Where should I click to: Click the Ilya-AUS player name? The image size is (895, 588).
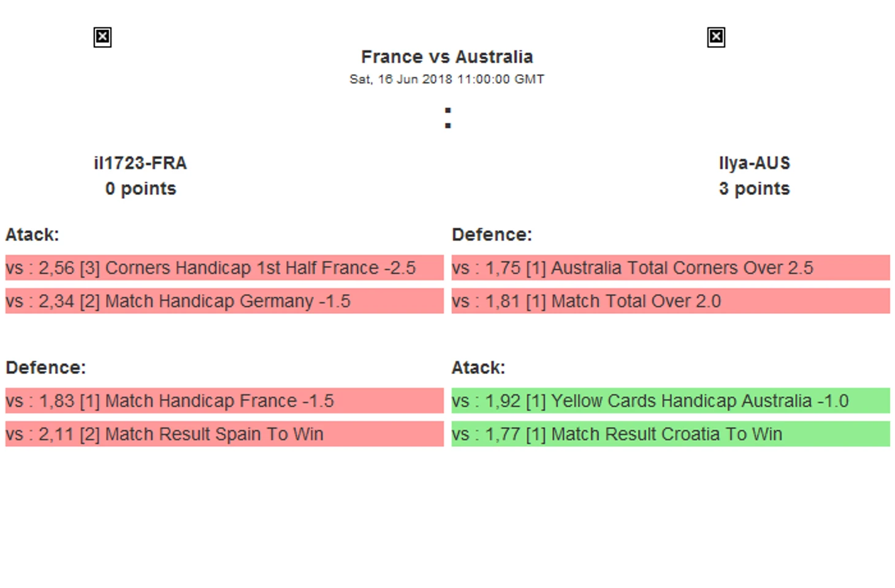754,163
